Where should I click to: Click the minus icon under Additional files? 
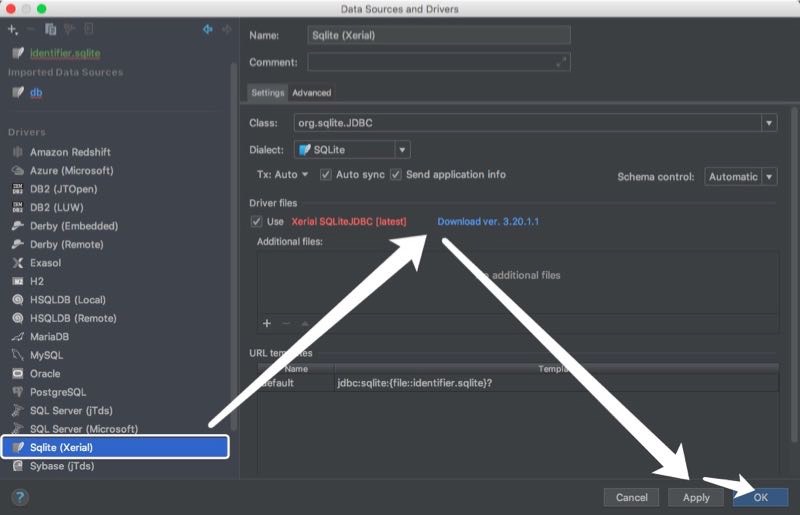(x=286, y=323)
